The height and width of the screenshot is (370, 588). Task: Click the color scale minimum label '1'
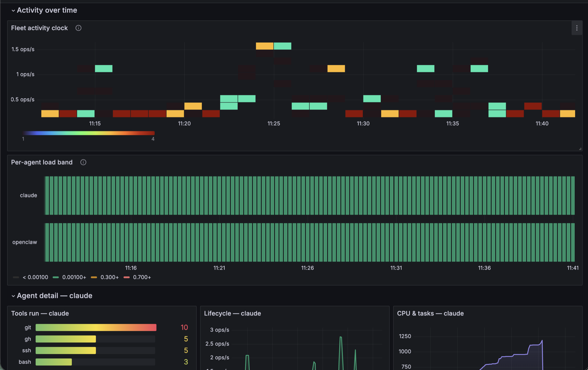click(x=23, y=139)
